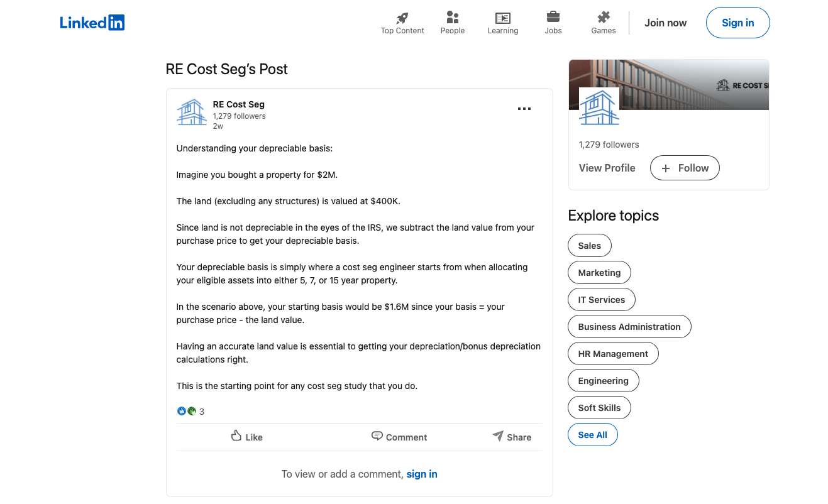Open Learning nav item
Viewport: 828px width, 504px height.
pyautogui.click(x=503, y=23)
